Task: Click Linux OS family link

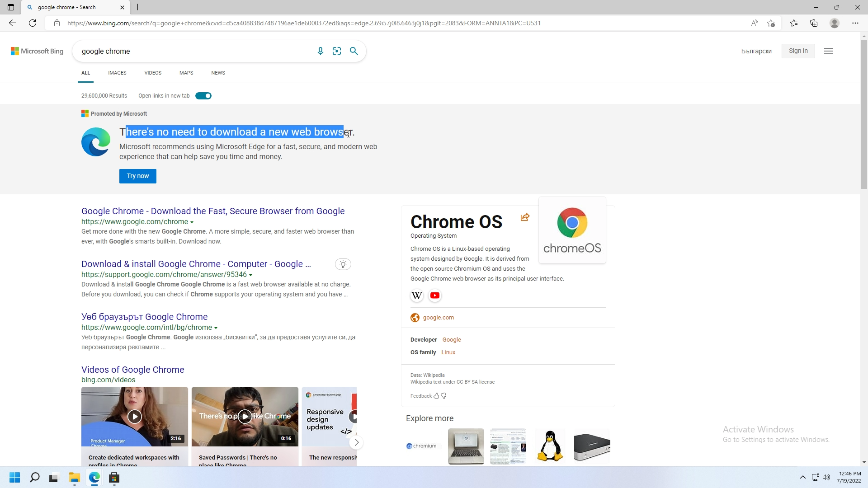Action: 448,352
